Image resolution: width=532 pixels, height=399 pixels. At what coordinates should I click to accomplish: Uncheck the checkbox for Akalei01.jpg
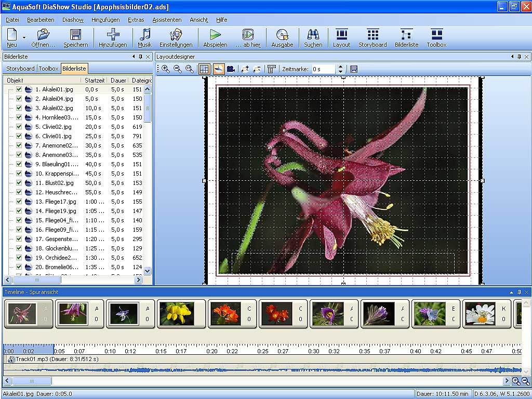click(19, 89)
